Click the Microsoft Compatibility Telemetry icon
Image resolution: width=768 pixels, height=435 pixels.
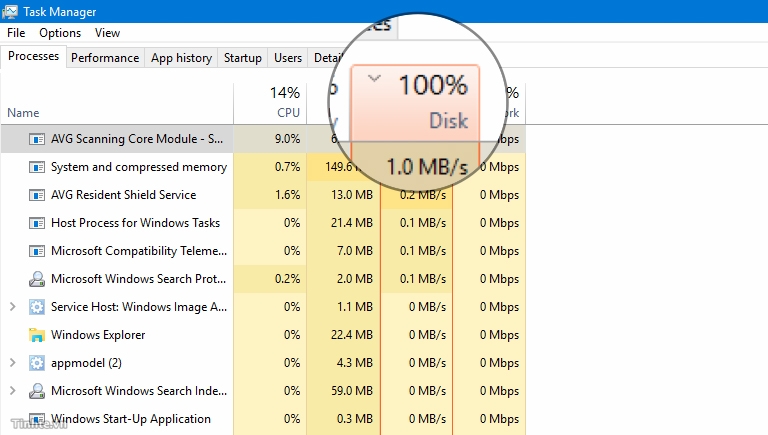coord(37,251)
